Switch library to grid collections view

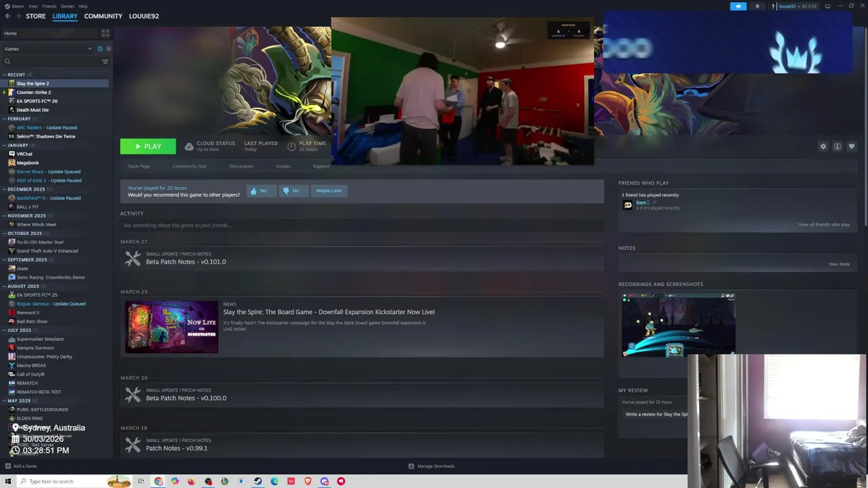105,33
